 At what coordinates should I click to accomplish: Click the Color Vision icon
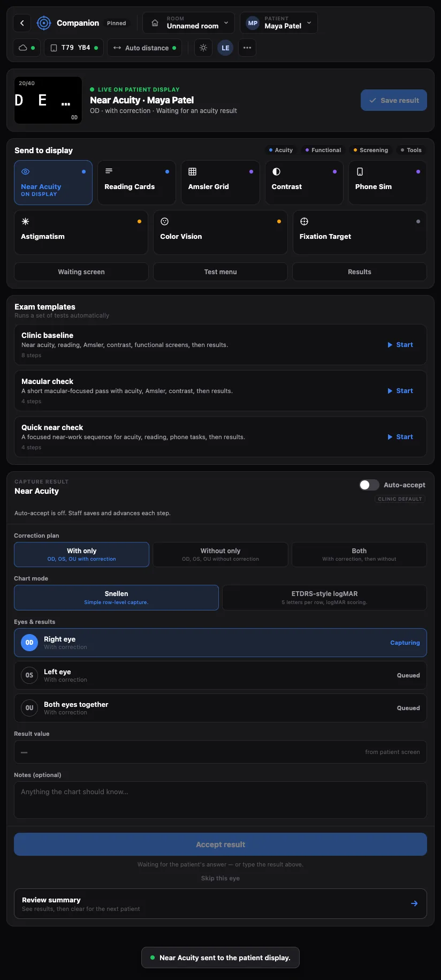click(165, 221)
